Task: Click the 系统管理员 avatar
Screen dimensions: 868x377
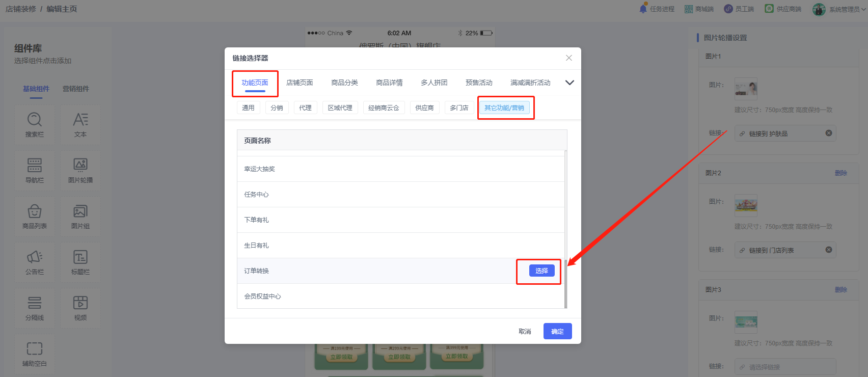Action: click(x=819, y=9)
